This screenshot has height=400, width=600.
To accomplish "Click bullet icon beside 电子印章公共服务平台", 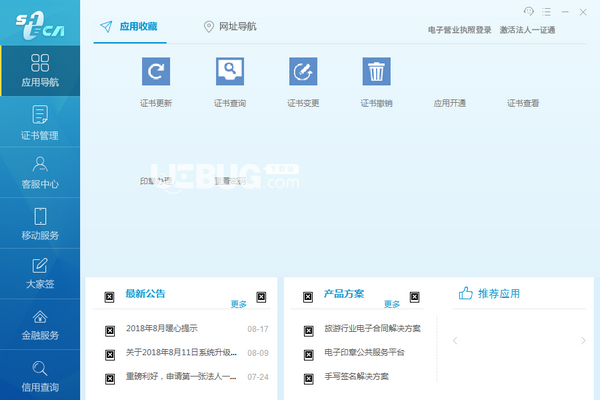I will (x=308, y=355).
